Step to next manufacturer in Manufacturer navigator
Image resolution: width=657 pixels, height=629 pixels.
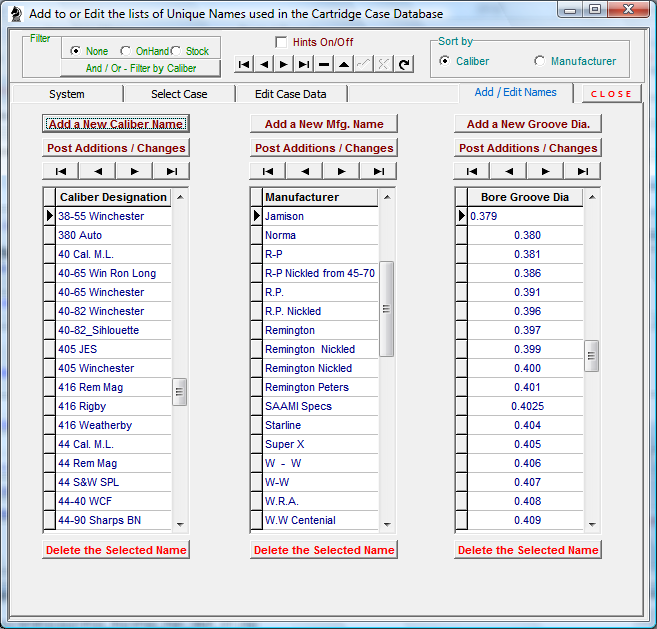(x=341, y=171)
